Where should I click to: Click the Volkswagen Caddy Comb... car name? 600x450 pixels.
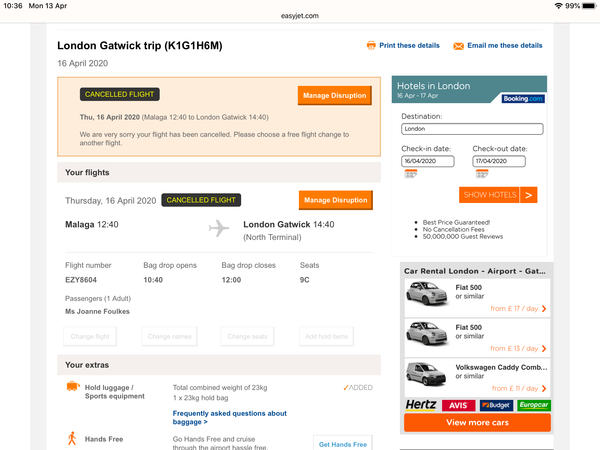(501, 367)
